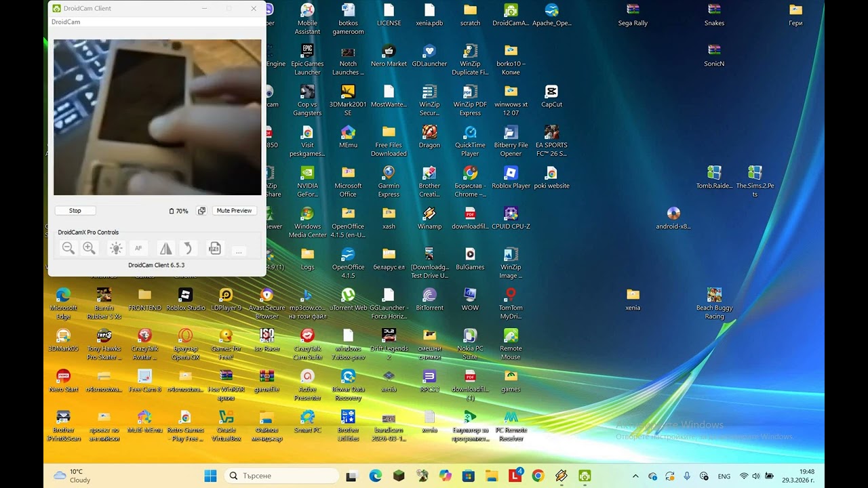Viewport: 868px width, 488px height.
Task: Launch uTorrent Web shortcut
Action: [x=348, y=300]
